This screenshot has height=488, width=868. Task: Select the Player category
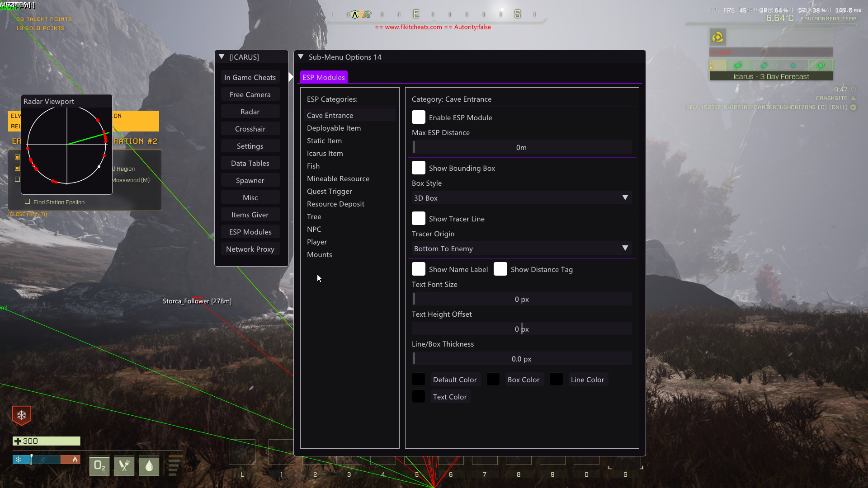350,242
